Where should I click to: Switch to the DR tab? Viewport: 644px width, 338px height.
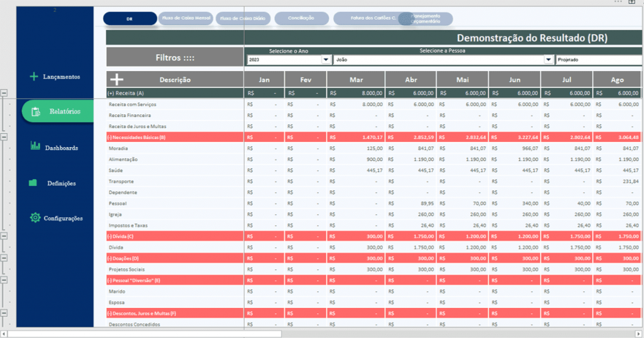coord(130,19)
